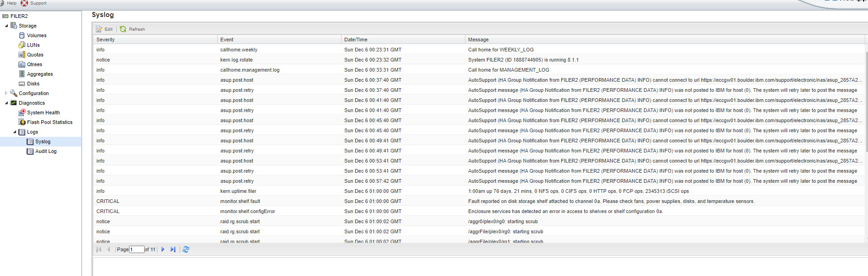This screenshot has height=276, width=868.
Task: Click the Volumes icon in Storage tree
Action: point(22,35)
